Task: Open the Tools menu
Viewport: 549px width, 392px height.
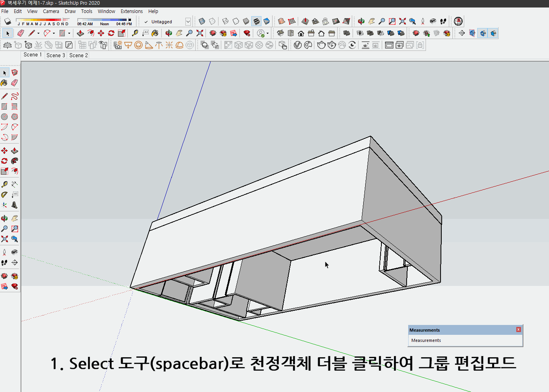Action: (x=87, y=11)
